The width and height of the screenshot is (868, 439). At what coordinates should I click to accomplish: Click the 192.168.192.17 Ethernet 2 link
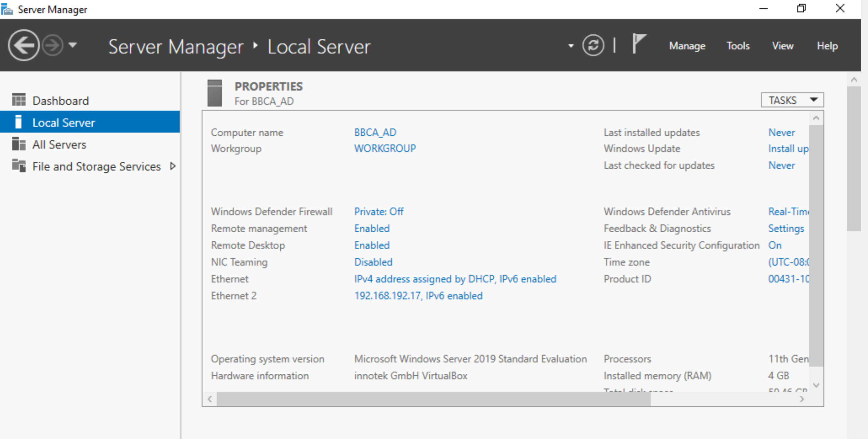point(418,296)
